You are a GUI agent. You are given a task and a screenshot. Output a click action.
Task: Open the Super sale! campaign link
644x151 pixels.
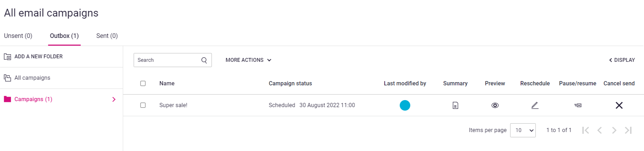pyautogui.click(x=173, y=105)
